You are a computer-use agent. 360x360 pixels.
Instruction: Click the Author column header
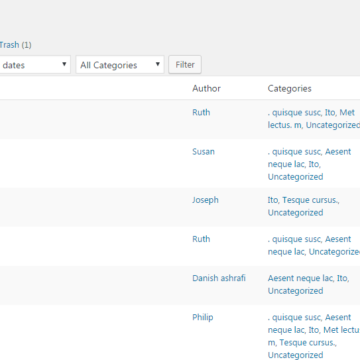click(x=206, y=89)
